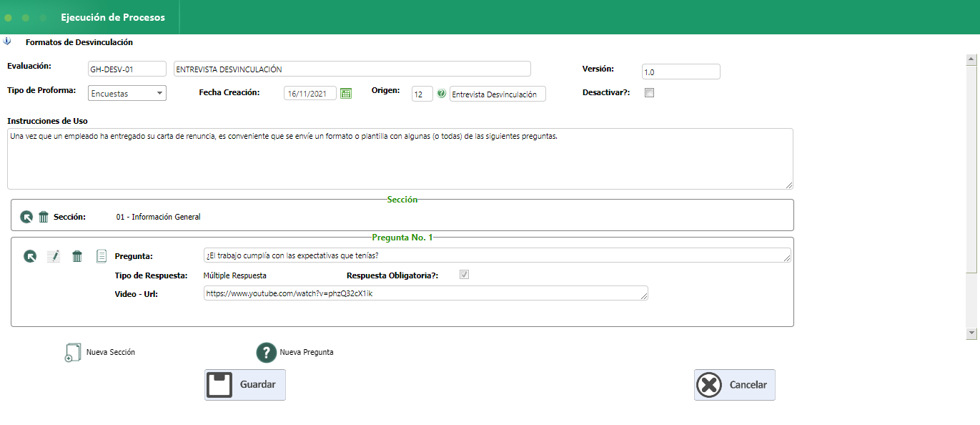
Task: Click Nueva Pregunta question mark icon
Action: point(267,352)
